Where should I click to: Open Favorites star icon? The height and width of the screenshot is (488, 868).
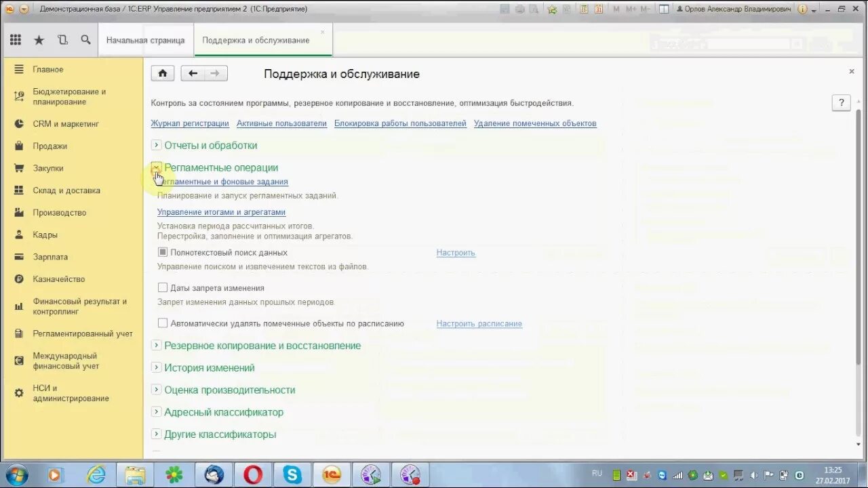click(39, 40)
